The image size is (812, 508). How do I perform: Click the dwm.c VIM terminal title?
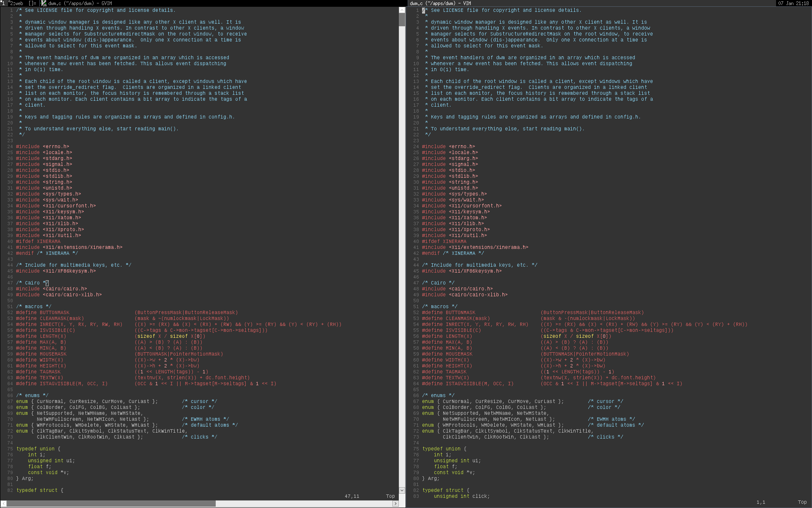440,3
